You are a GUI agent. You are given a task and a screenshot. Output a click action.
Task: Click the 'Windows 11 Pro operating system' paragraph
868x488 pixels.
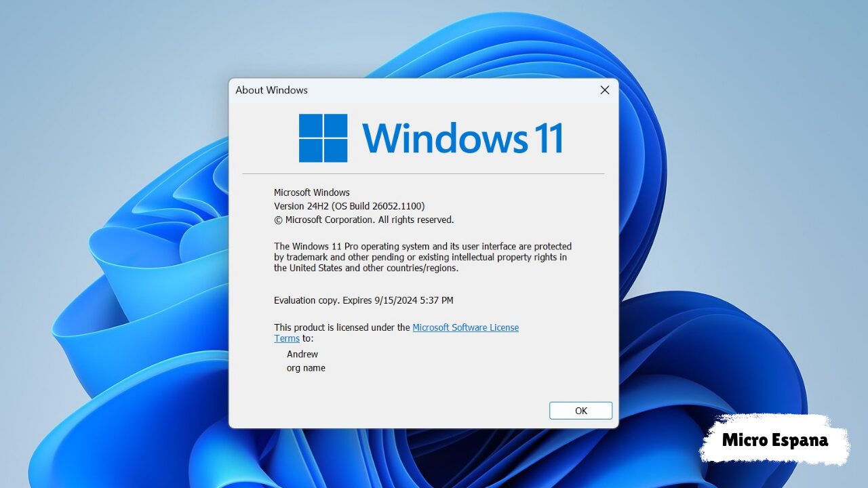pos(422,257)
